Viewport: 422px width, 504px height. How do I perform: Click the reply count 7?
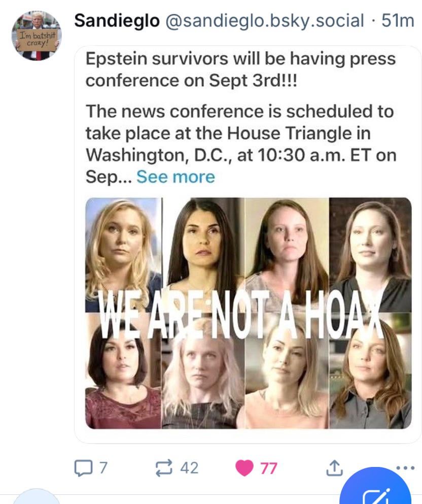pos(103,467)
